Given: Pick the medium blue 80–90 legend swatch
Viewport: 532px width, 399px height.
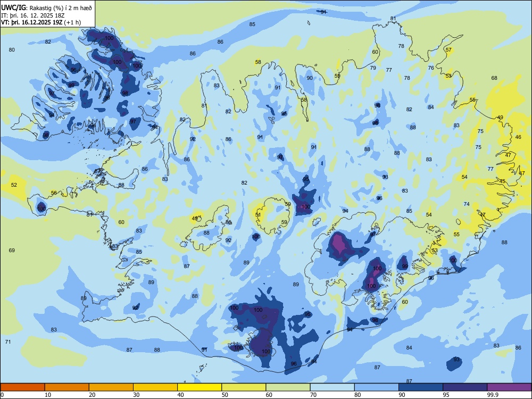Looking at the screenshot, I should click(377, 387).
